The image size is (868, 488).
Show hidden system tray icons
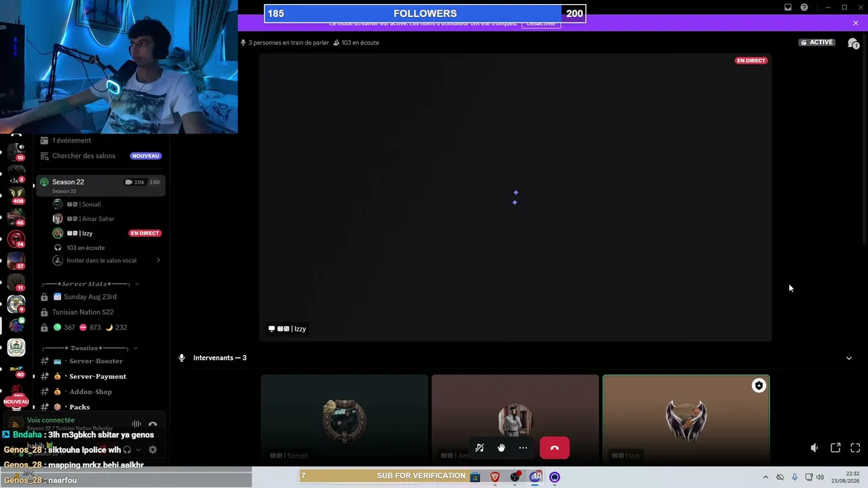[766, 477]
